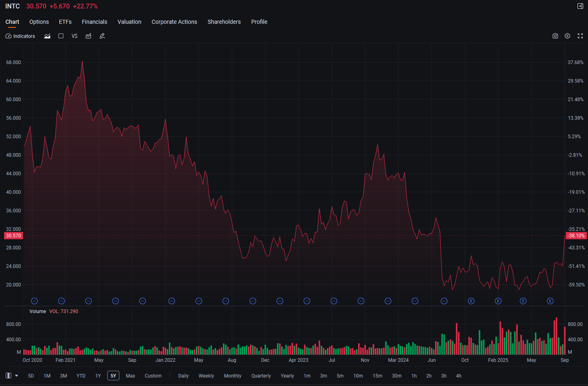Click the red 30.570 current price tag

13,236
